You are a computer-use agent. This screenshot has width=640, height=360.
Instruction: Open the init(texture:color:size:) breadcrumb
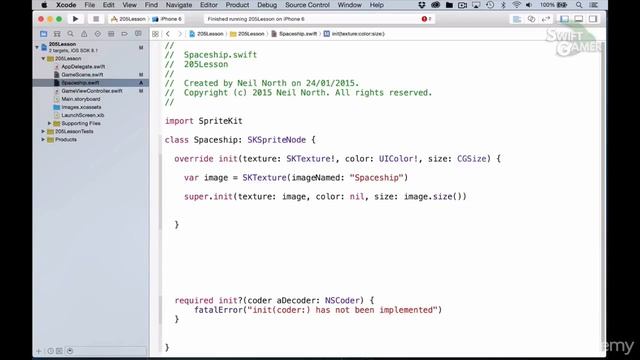[x=354, y=34]
